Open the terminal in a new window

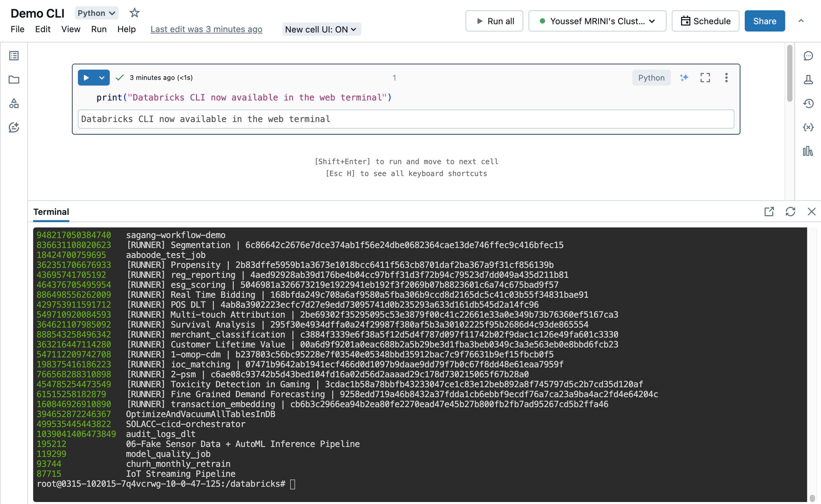(769, 212)
